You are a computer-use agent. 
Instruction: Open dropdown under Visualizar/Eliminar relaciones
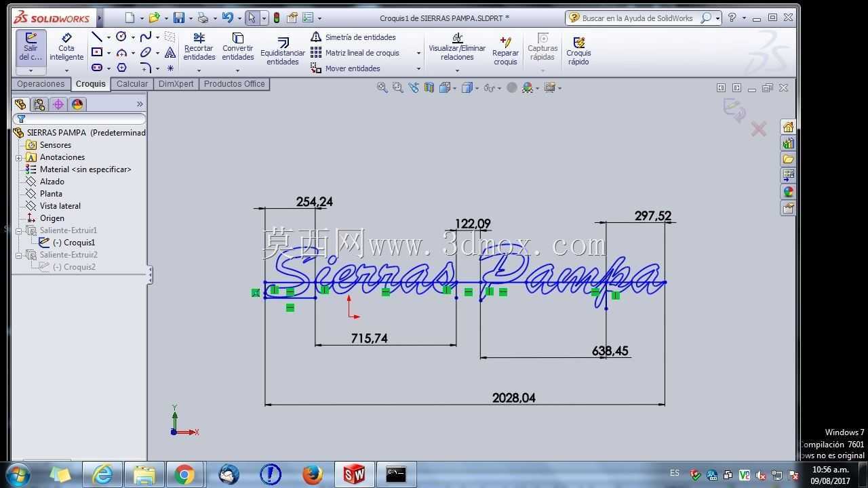(x=457, y=70)
